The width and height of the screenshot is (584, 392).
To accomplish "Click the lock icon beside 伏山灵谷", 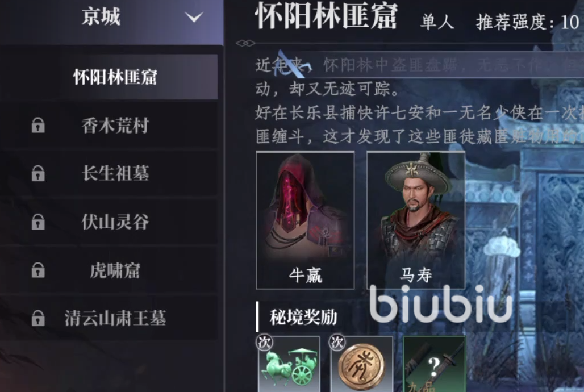I will (38, 222).
